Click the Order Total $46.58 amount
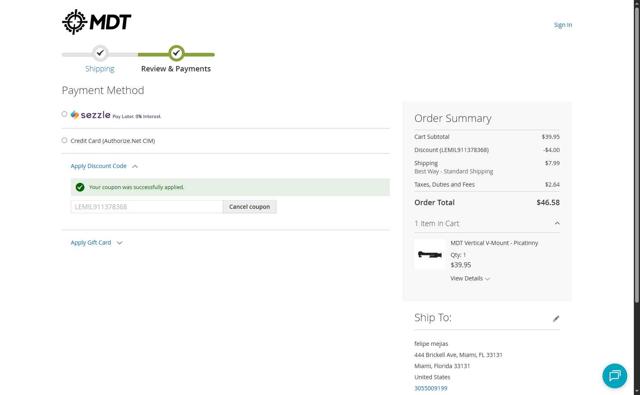The height and width of the screenshot is (395, 640). click(x=548, y=202)
